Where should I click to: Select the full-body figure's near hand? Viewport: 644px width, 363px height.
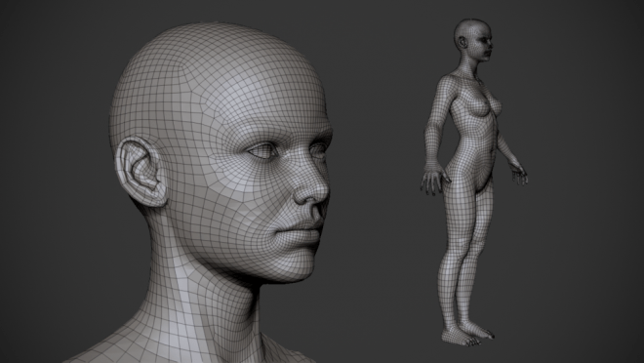[x=433, y=179]
